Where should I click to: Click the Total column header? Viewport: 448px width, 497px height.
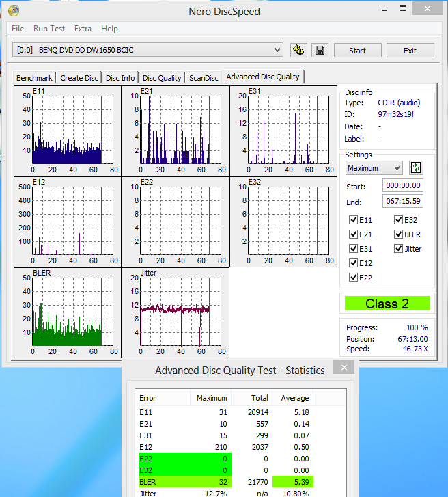coord(252,398)
